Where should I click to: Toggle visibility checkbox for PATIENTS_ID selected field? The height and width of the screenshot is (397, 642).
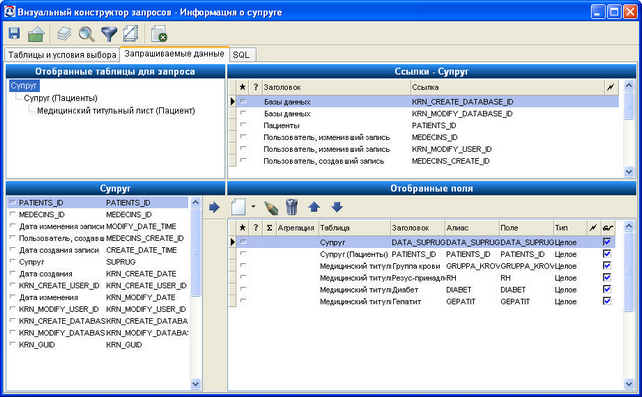click(x=607, y=254)
